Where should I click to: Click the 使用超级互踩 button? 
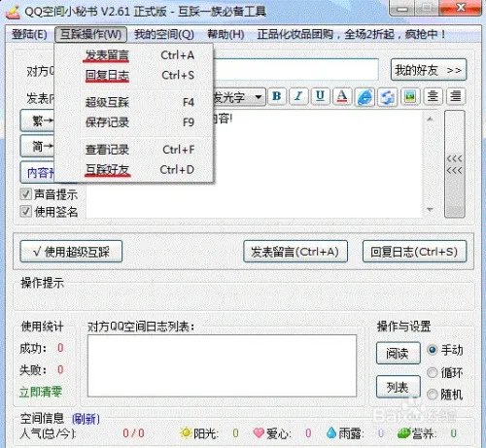pos(71,252)
